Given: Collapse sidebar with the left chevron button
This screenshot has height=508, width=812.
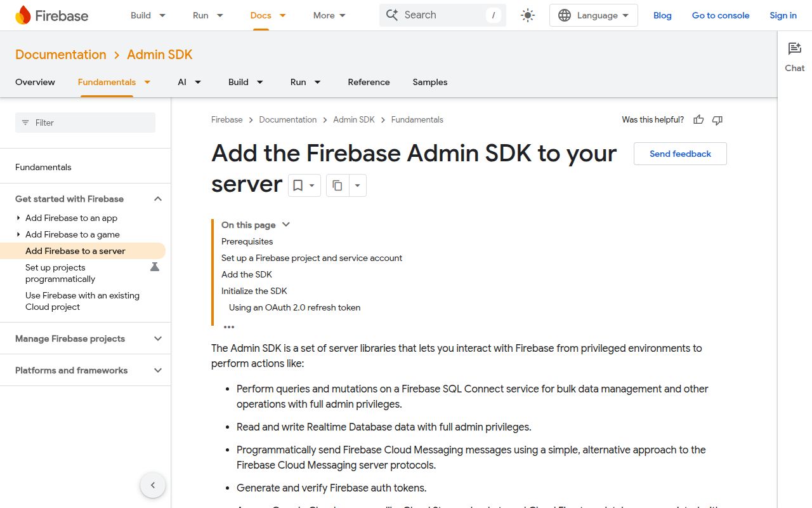Looking at the screenshot, I should click(x=153, y=485).
